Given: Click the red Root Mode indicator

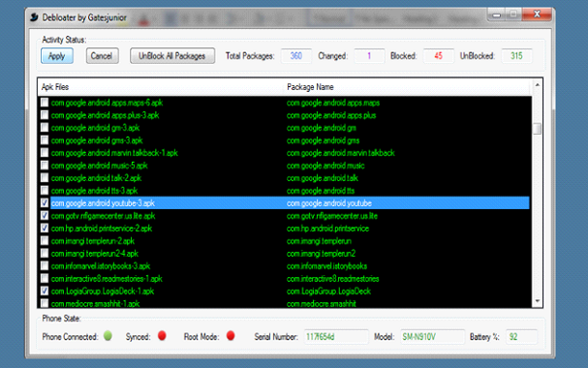Looking at the screenshot, I should click(x=231, y=335).
